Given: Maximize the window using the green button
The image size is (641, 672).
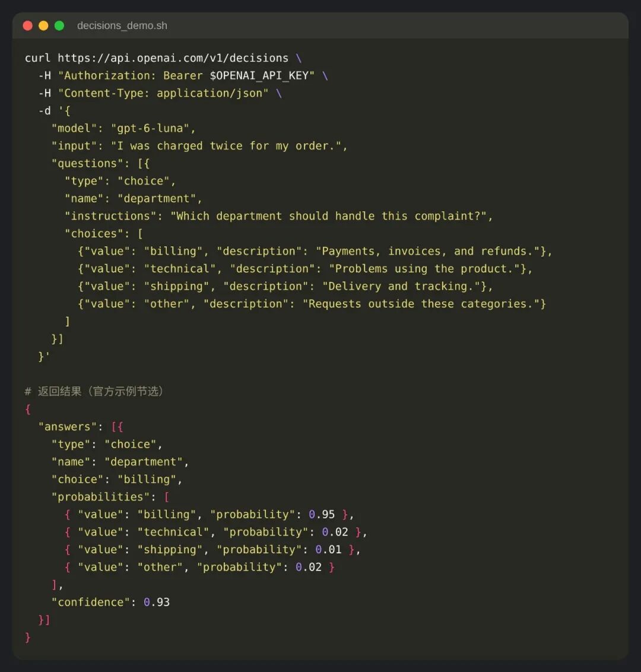Looking at the screenshot, I should coord(59,26).
